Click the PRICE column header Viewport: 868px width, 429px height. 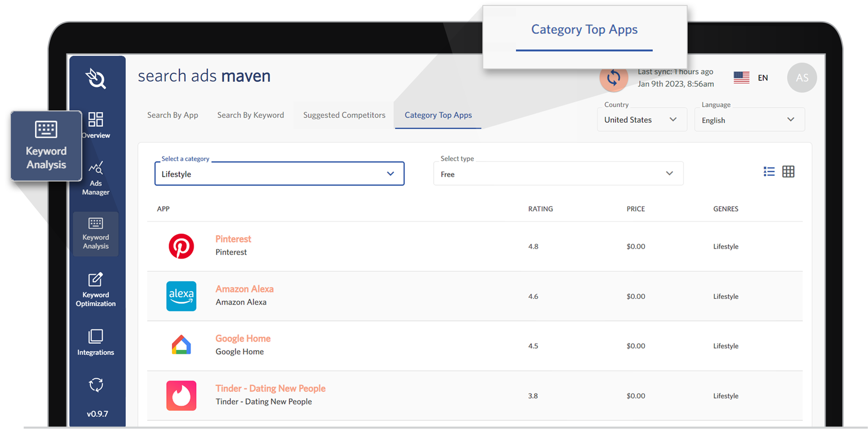(x=636, y=209)
